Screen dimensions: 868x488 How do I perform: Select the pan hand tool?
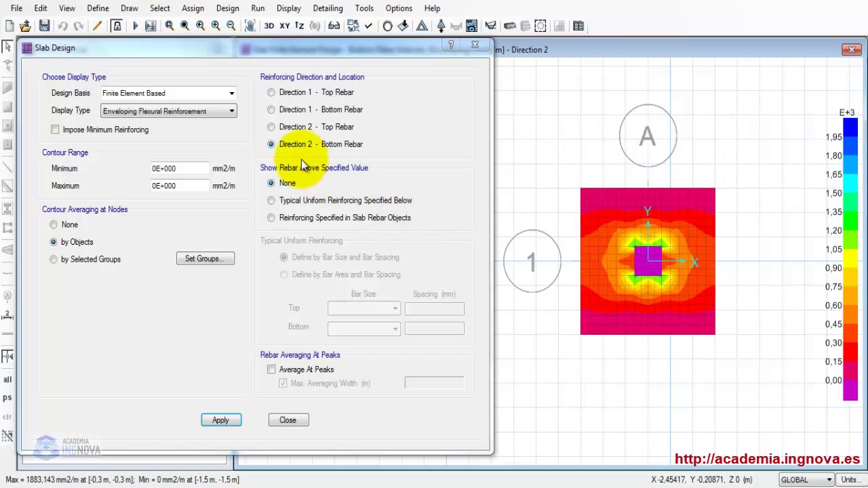click(250, 26)
